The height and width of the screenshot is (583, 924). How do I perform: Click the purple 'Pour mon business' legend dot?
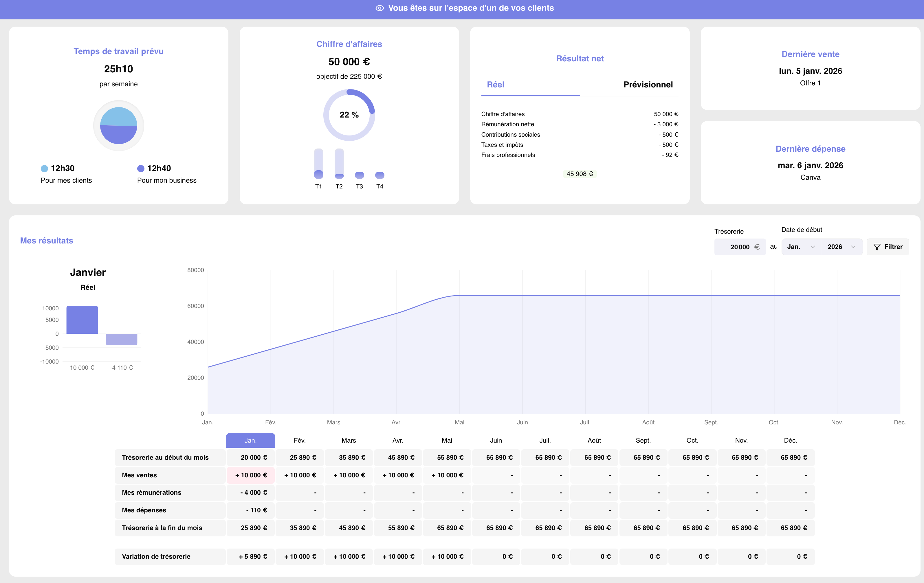tap(141, 168)
